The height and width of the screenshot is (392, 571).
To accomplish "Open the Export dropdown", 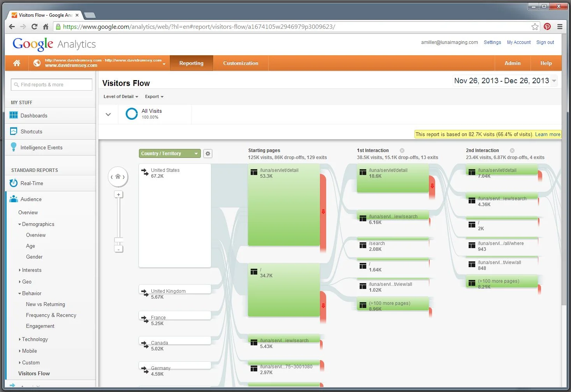I will 154,96.
